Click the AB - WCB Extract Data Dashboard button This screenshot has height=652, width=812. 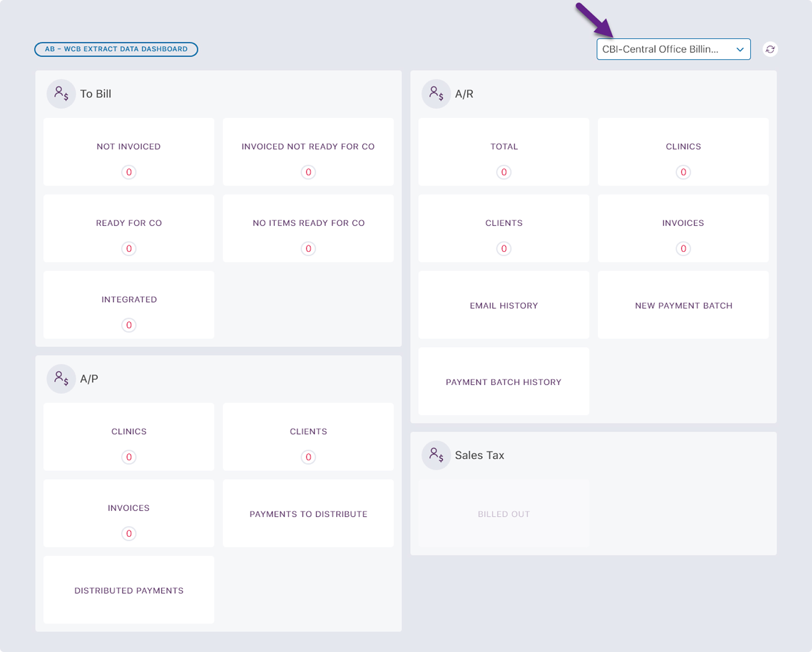click(x=116, y=49)
